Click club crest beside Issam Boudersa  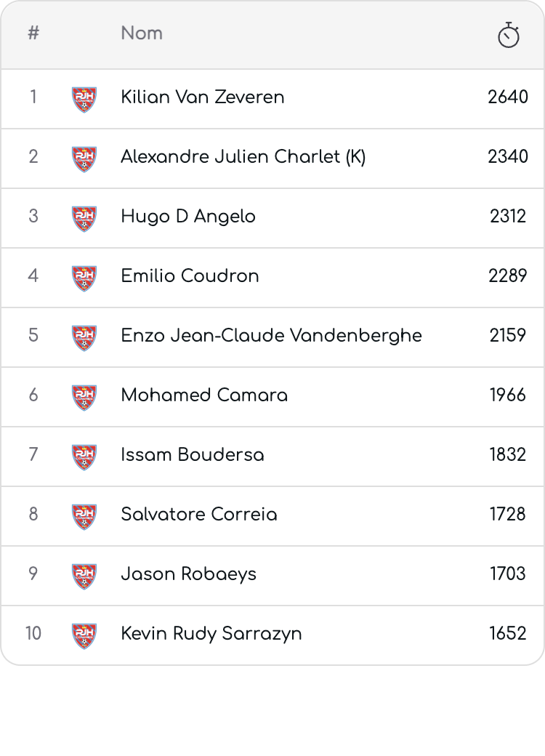[84, 457]
